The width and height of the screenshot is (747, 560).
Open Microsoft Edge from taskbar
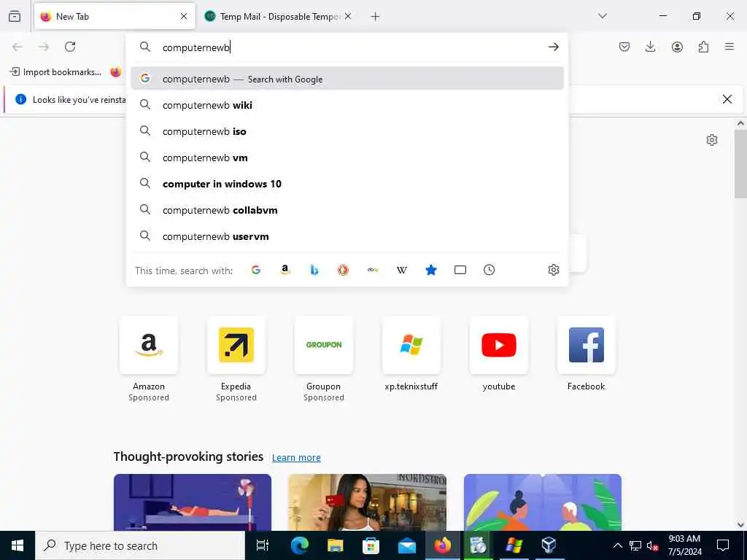point(300,545)
